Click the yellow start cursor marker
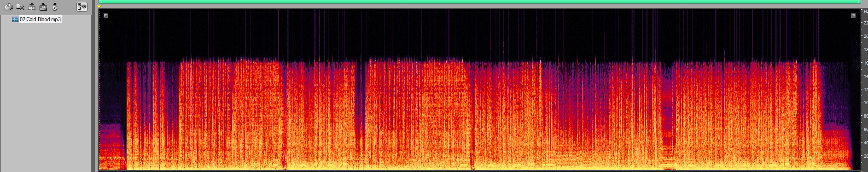This screenshot has height=172, width=868. pos(99,6)
